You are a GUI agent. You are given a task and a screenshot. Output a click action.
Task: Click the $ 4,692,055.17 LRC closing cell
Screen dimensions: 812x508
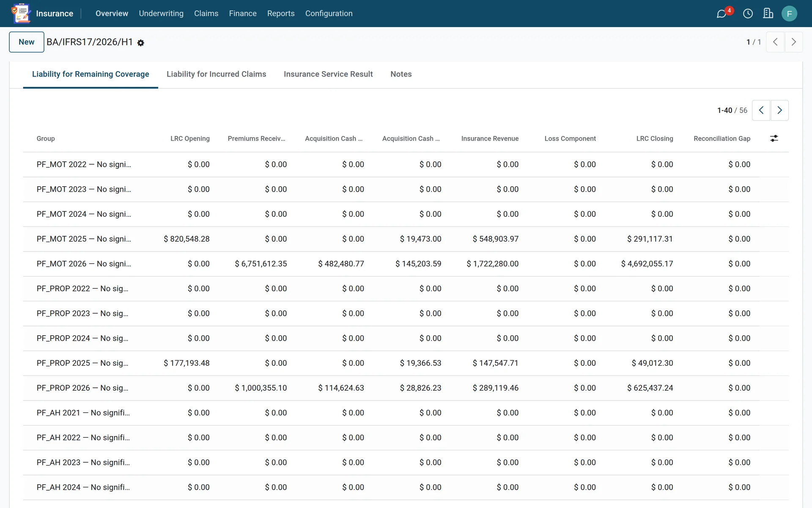click(x=647, y=264)
